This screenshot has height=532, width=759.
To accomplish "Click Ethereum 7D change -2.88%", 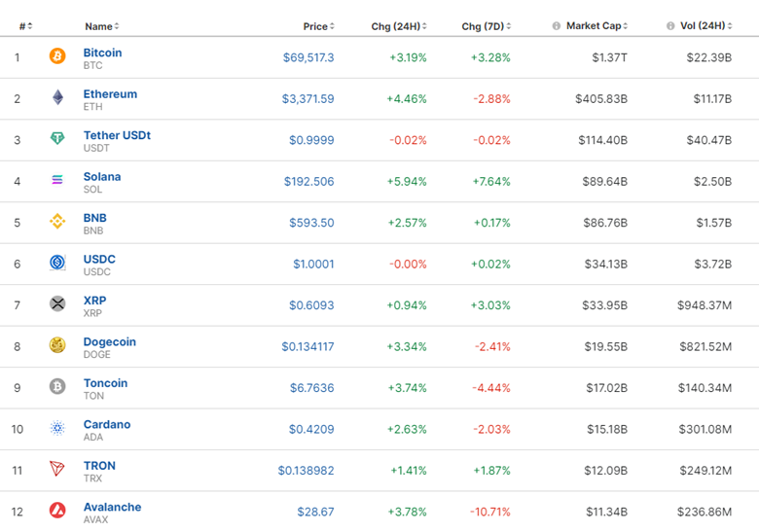I will click(x=491, y=98).
